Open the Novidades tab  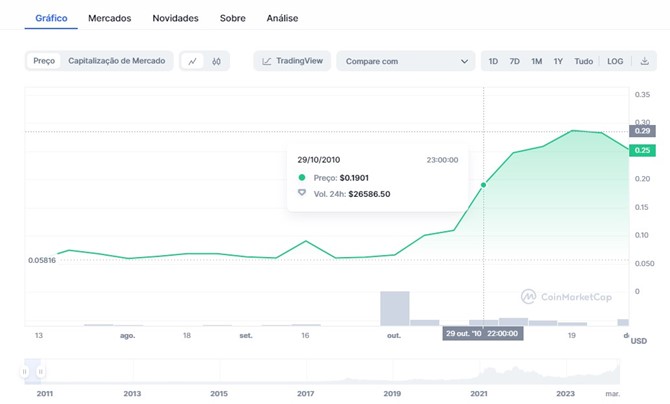point(175,18)
